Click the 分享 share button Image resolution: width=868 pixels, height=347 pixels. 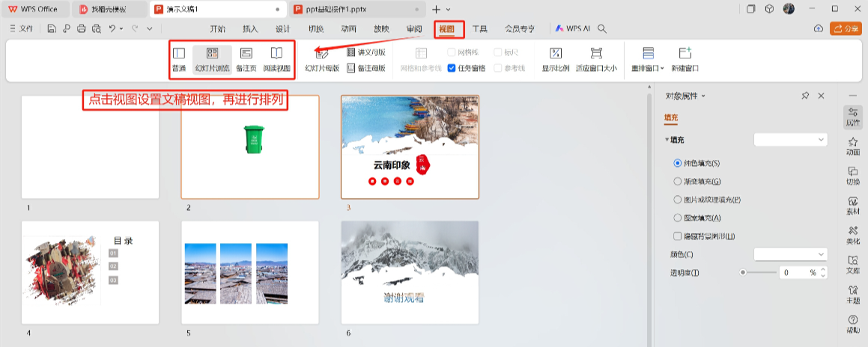coord(845,28)
